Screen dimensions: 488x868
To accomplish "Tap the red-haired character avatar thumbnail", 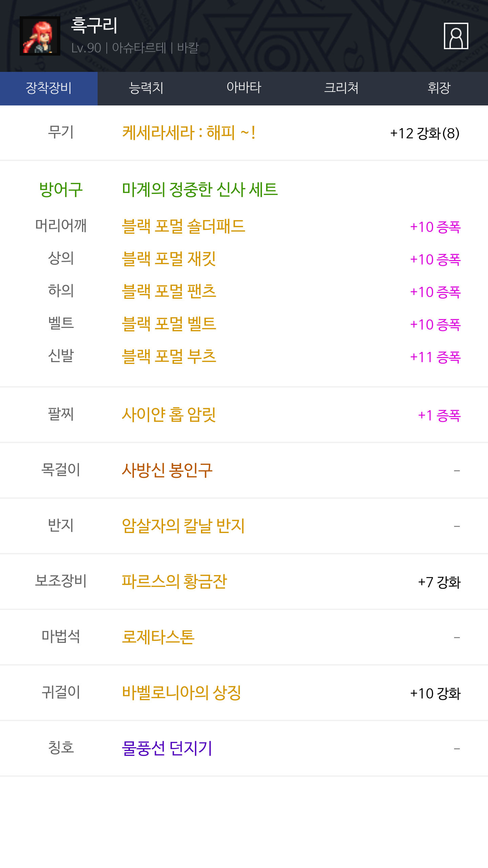I will 40,36.
